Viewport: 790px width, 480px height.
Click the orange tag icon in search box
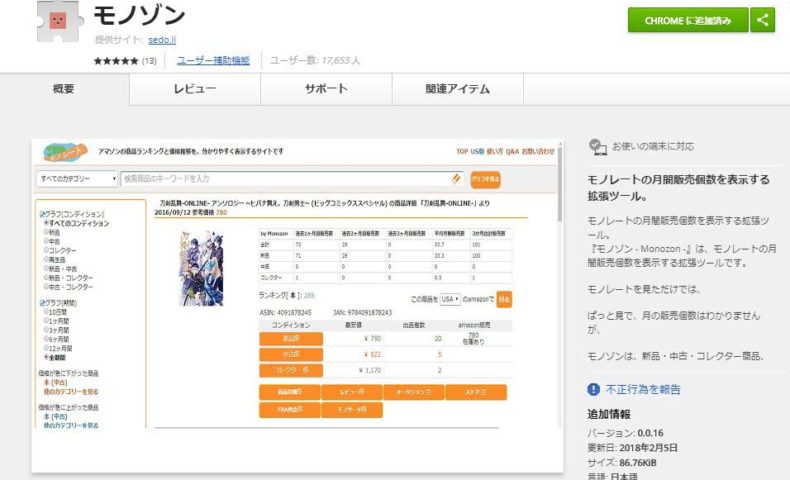tap(456, 179)
